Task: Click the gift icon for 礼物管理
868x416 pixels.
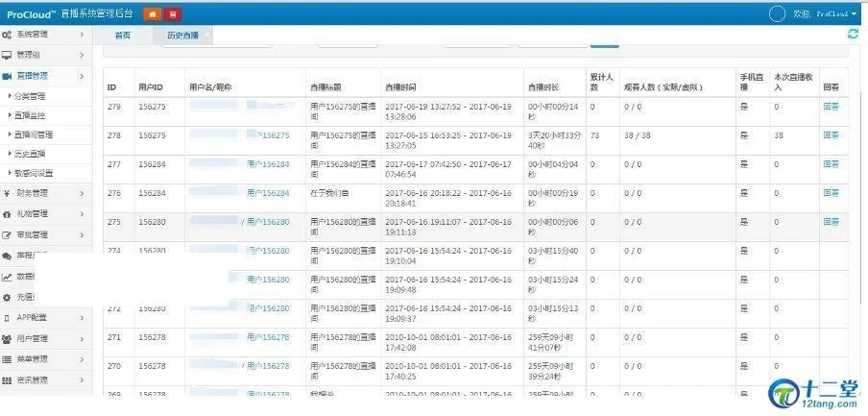Action: click(x=7, y=213)
